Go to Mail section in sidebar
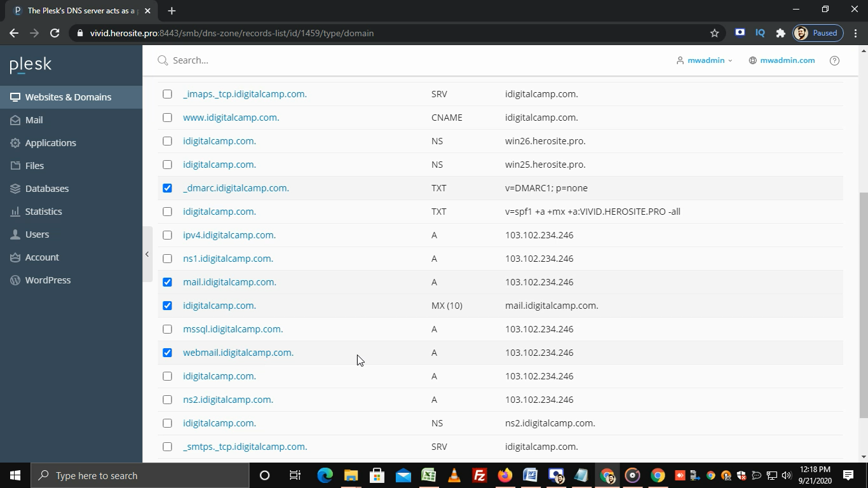 [71, 120]
